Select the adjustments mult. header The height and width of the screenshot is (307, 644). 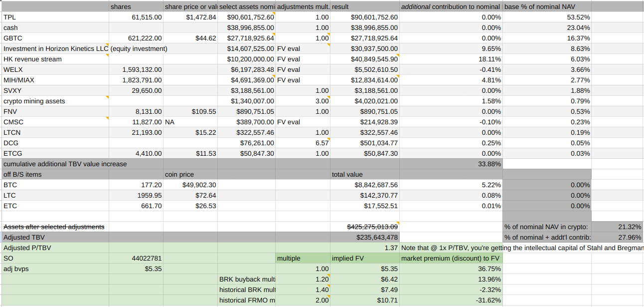303,6
